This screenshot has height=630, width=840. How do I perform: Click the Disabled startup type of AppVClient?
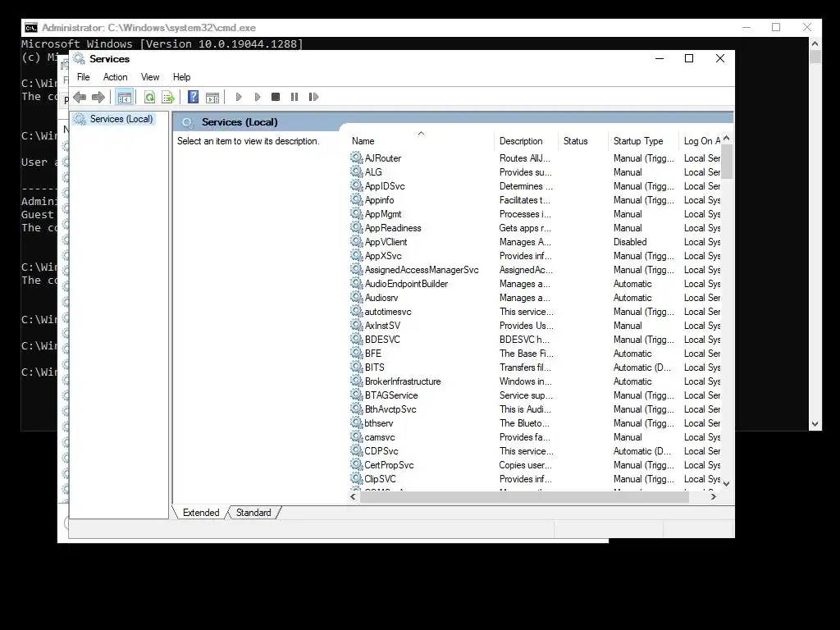coord(630,242)
